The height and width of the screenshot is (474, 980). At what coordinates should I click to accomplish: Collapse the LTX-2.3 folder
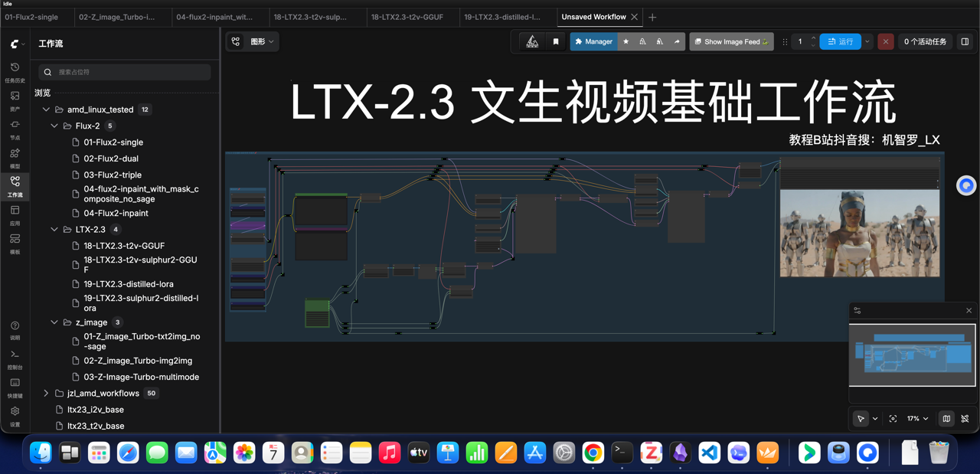(x=54, y=229)
